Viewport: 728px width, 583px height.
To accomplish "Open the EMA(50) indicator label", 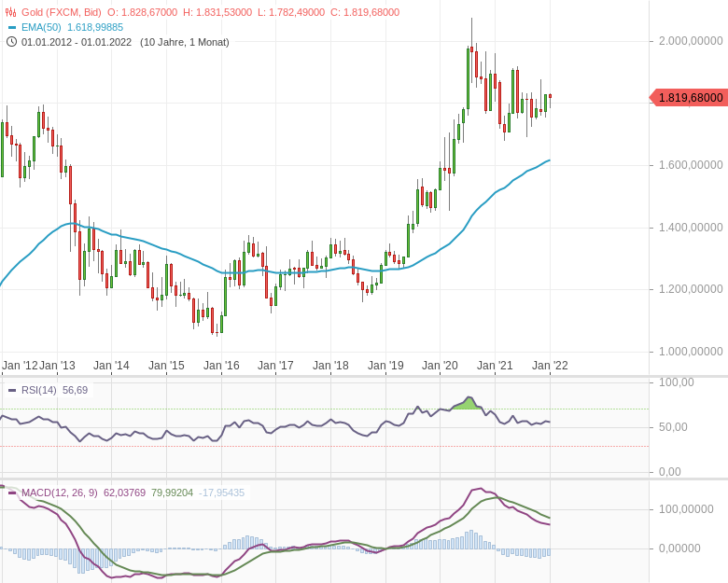I will click(x=43, y=27).
